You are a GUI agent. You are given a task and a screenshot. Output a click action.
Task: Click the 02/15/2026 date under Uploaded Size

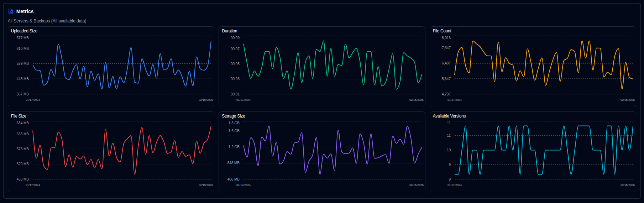206,100
